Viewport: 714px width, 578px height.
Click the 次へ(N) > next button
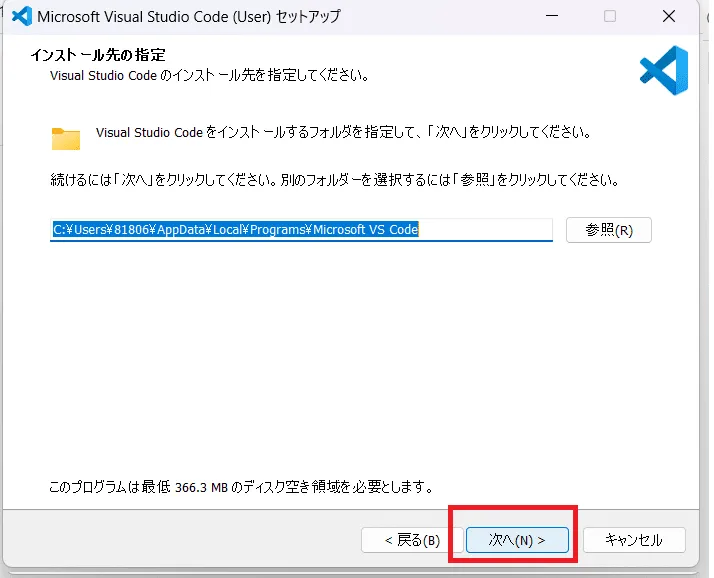click(x=517, y=540)
